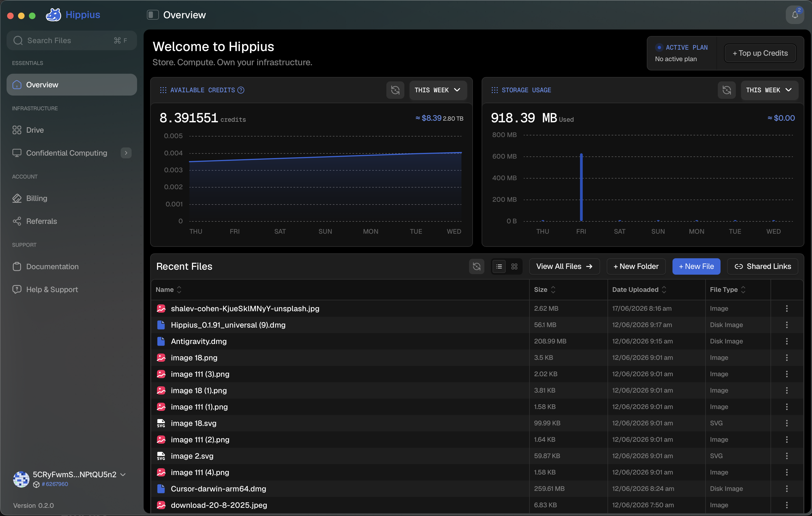Click the block number #6267960
812x516 pixels.
[x=55, y=484]
